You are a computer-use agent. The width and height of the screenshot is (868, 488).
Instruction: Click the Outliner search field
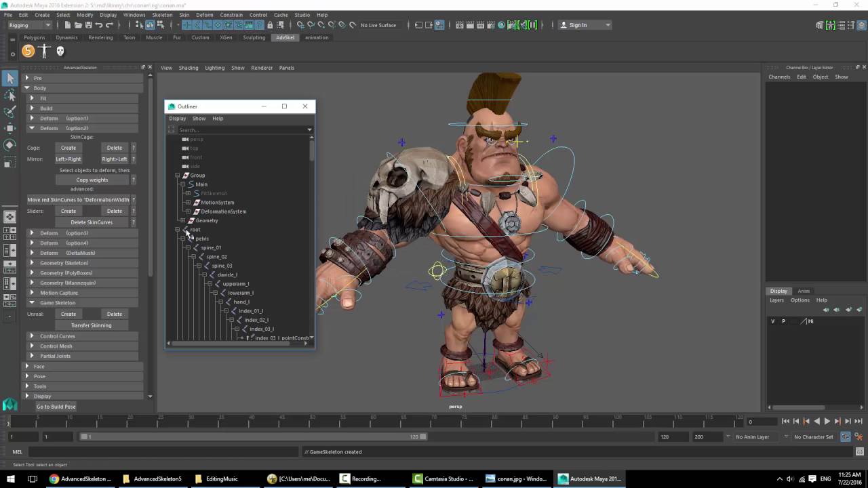coord(241,129)
